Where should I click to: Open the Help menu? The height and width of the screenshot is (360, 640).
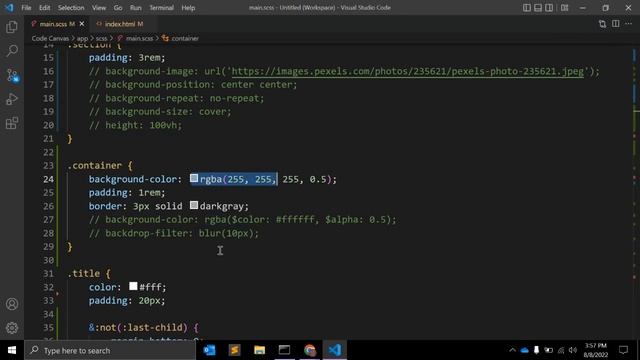[x=188, y=8]
